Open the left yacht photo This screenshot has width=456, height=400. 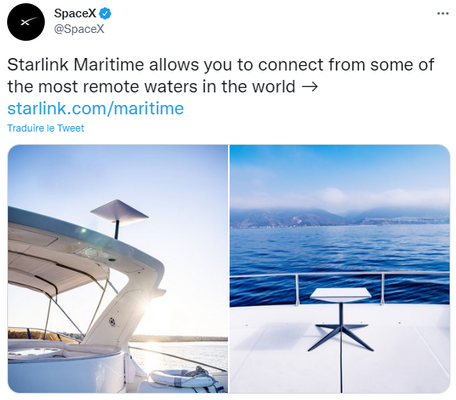[118, 269]
